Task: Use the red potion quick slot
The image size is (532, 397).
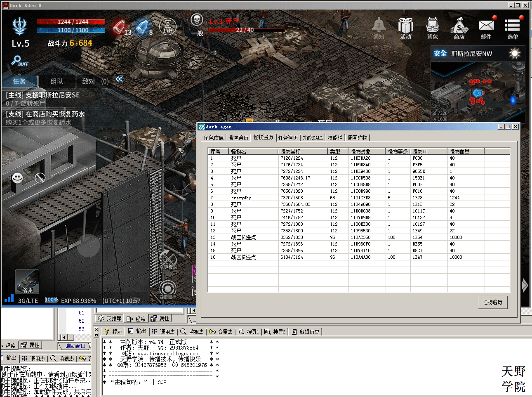Action: click(120, 27)
